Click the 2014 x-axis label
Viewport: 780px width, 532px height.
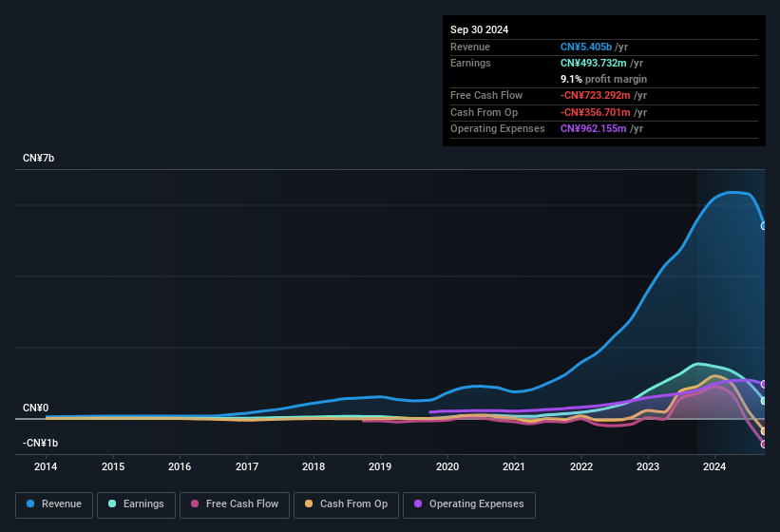(46, 466)
